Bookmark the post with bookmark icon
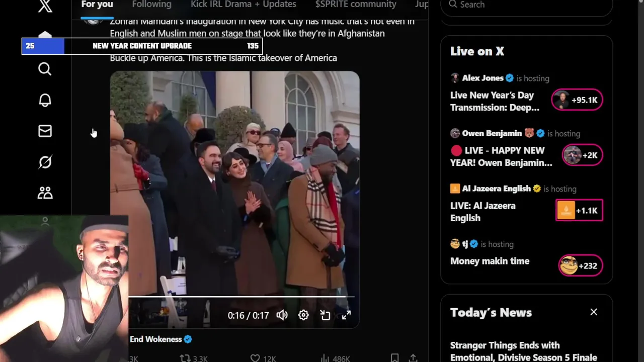 394,358
